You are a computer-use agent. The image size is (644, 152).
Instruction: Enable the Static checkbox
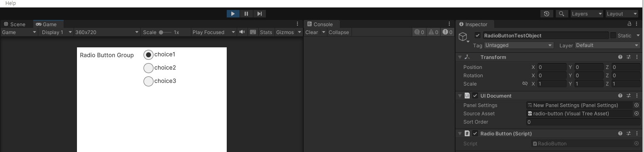pyautogui.click(x=613, y=35)
